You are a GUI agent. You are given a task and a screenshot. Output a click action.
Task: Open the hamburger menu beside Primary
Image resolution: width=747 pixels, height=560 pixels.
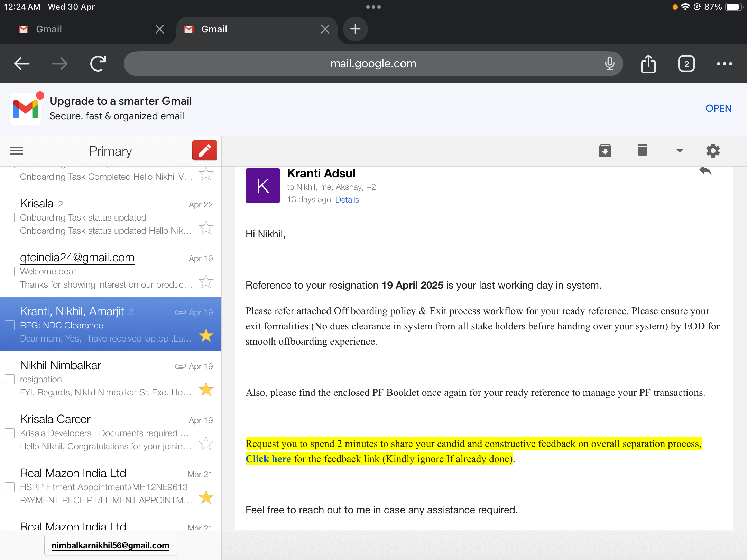pos(17,151)
